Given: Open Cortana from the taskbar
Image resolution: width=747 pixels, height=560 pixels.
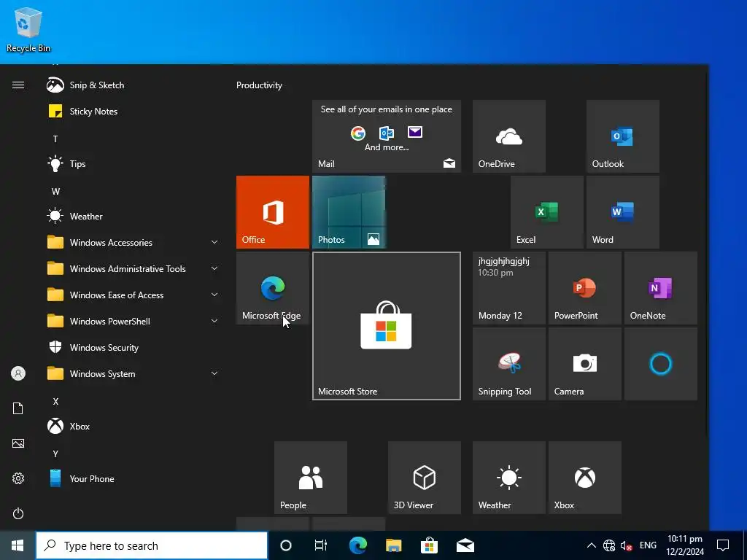Looking at the screenshot, I should [x=286, y=545].
